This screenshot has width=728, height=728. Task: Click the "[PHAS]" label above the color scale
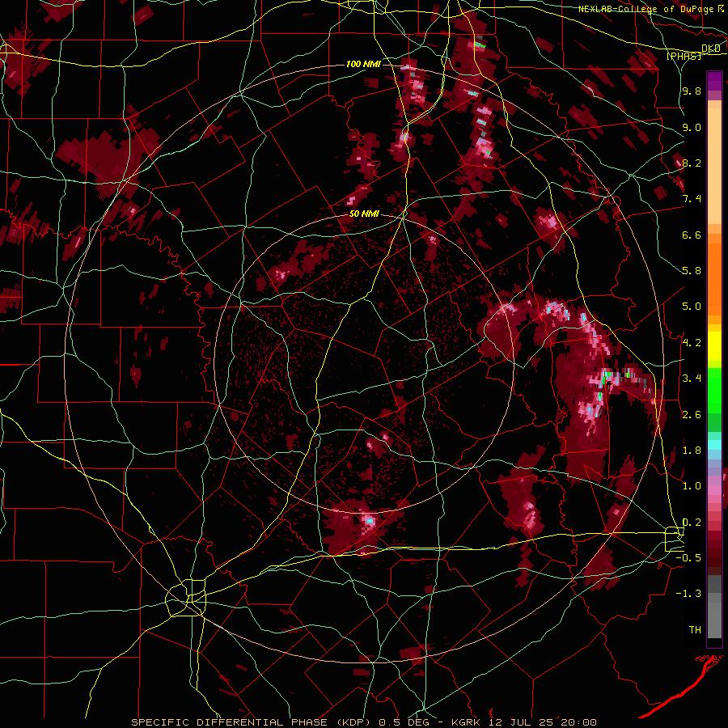pyautogui.click(x=684, y=57)
